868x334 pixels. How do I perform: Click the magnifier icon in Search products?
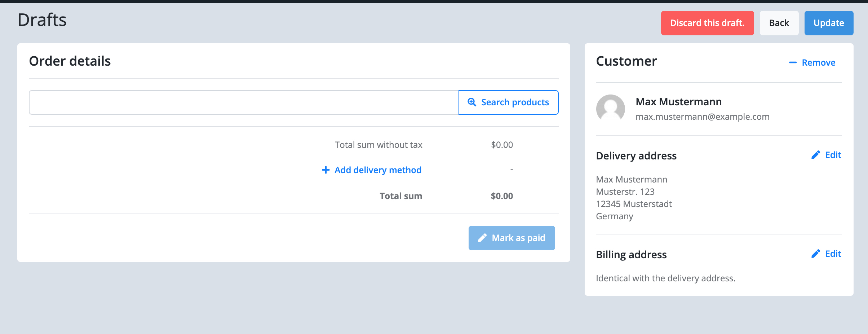[472, 102]
